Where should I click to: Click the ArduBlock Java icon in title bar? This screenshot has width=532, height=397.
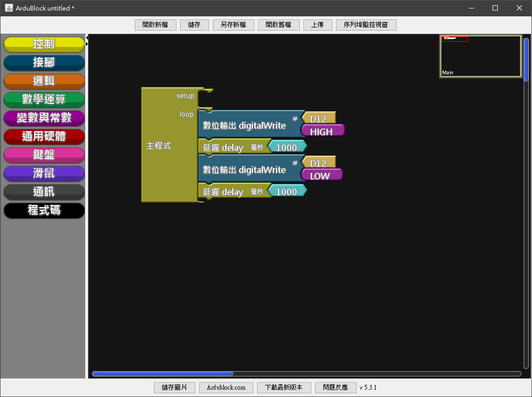[x=8, y=8]
